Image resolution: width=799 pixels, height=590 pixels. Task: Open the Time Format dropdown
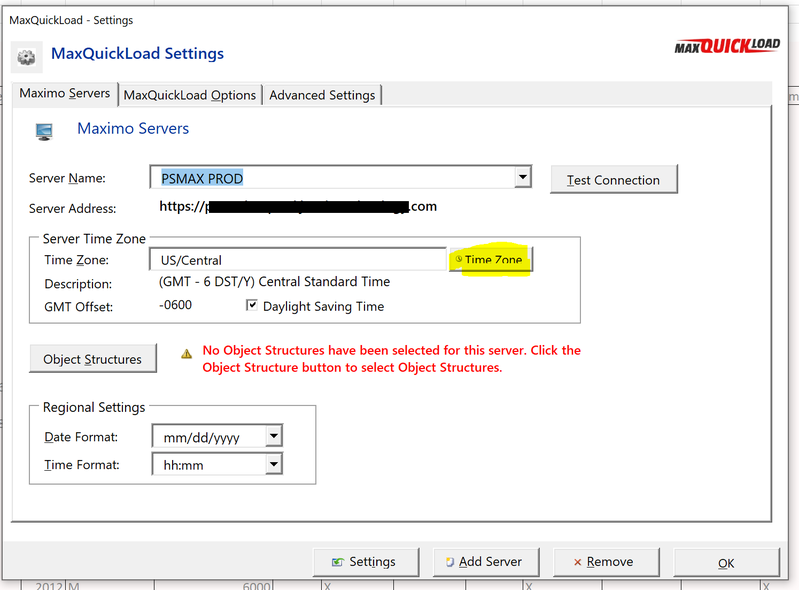coord(274,464)
